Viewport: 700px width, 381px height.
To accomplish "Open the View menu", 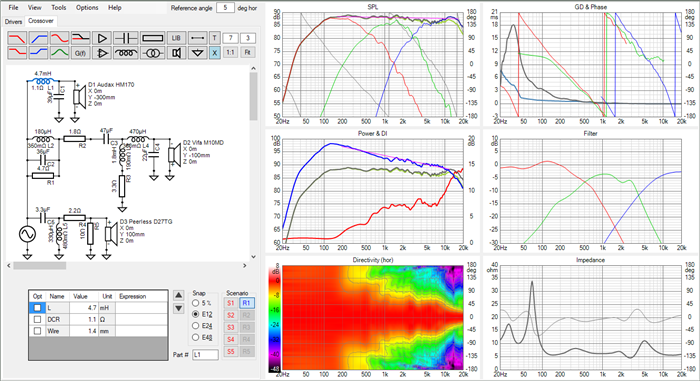I will pos(34,8).
